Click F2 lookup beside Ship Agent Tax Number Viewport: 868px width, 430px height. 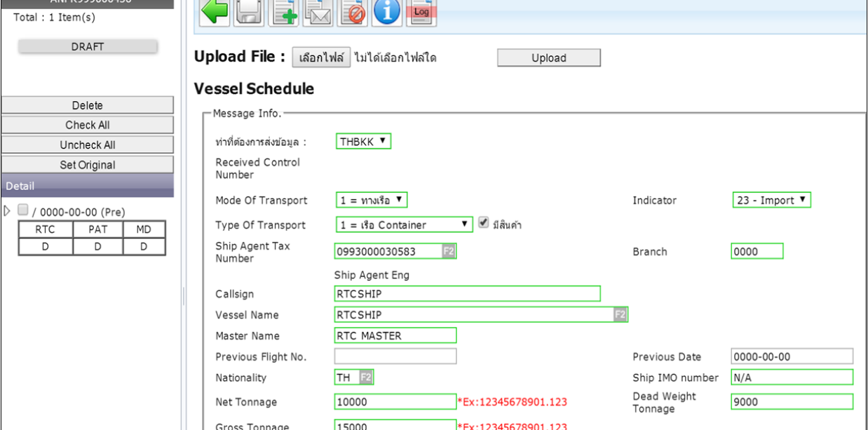coord(448,252)
